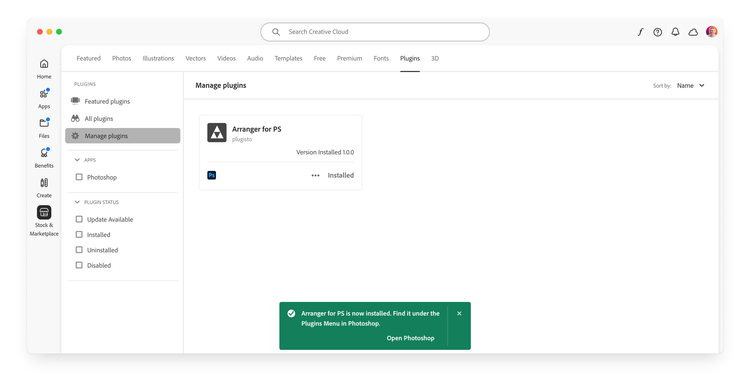
Task: Open Stock & Marketplace sidebar icon
Action: 44,212
